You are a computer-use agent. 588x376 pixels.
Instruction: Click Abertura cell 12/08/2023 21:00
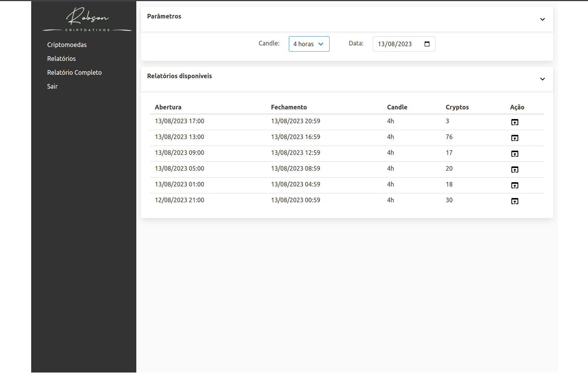179,200
